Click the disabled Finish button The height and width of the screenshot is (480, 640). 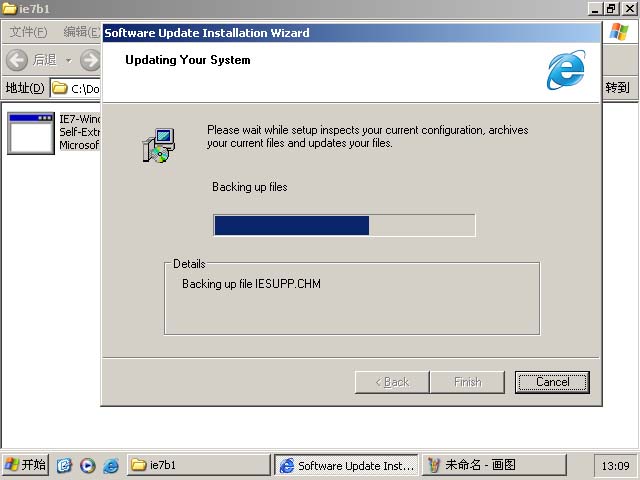click(467, 382)
